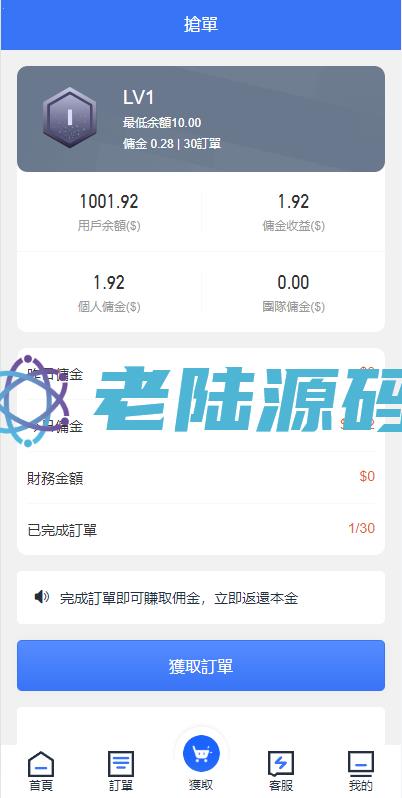Open customer service chat icon
This screenshot has height=798, width=402.
pyautogui.click(x=281, y=764)
